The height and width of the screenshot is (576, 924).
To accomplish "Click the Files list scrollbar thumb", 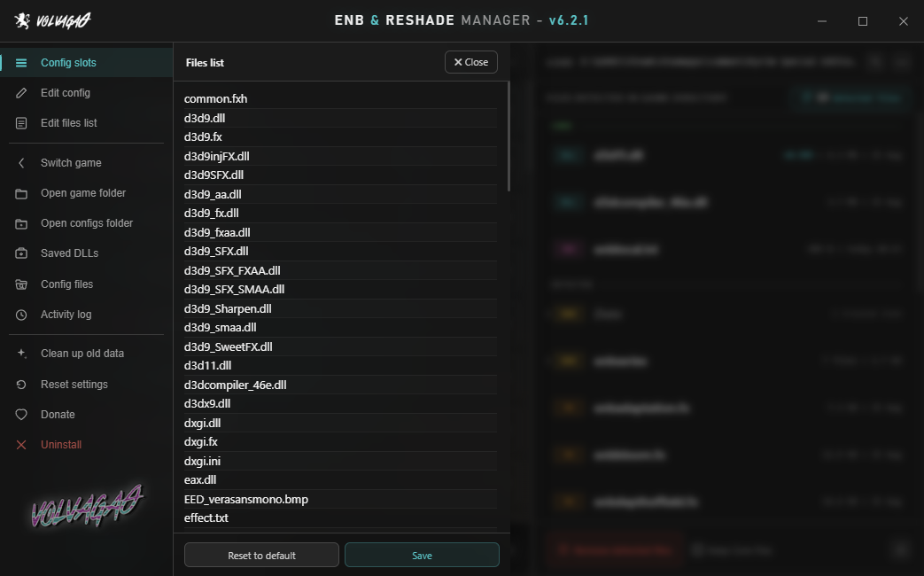I will (x=509, y=136).
